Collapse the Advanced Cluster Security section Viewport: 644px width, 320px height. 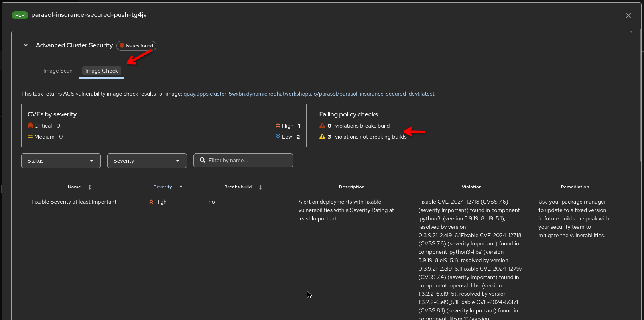(x=26, y=45)
